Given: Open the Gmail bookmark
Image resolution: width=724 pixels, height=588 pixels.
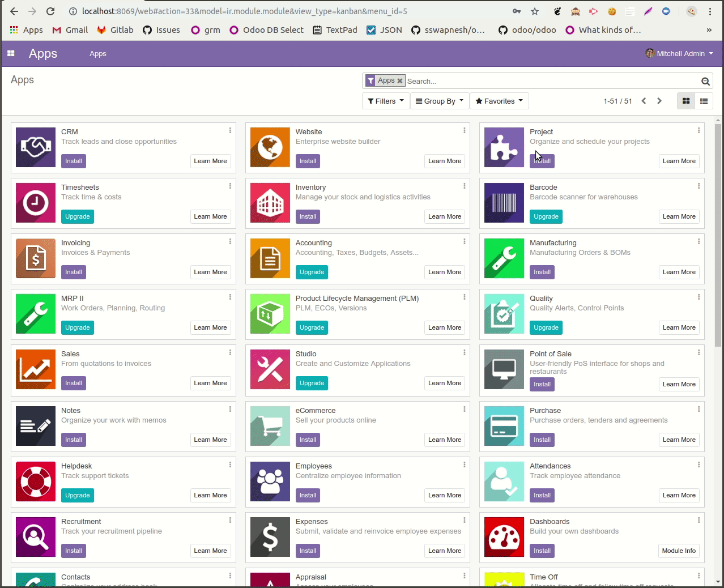Looking at the screenshot, I should click(x=70, y=30).
